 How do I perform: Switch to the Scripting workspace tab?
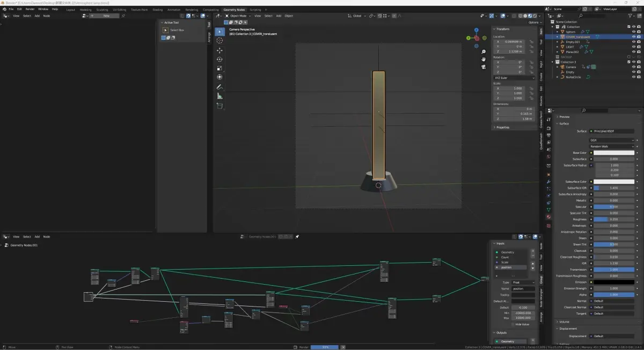pos(255,10)
